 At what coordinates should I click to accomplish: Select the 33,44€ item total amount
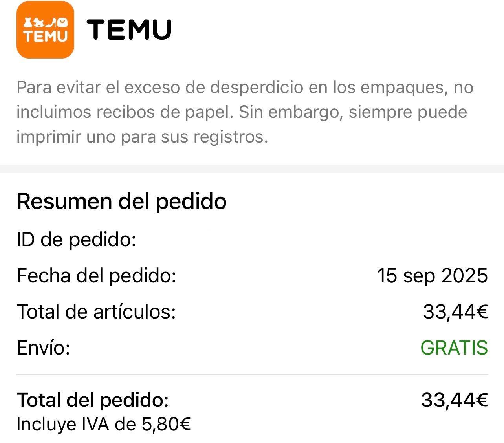coord(455,312)
